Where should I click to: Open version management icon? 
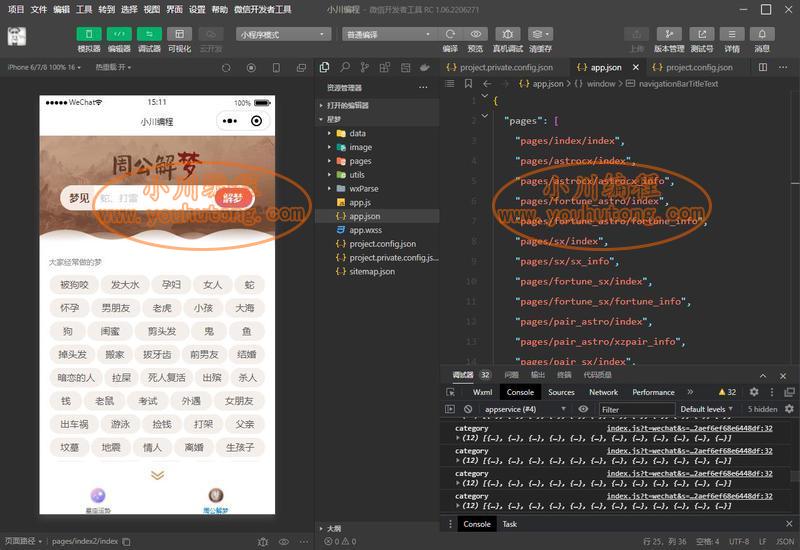pyautogui.click(x=669, y=34)
